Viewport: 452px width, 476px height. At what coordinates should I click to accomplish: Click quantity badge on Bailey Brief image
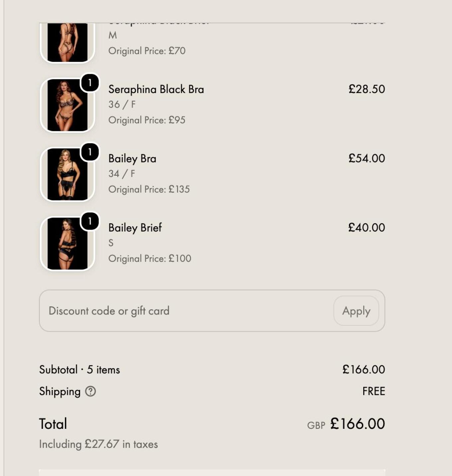(x=90, y=221)
